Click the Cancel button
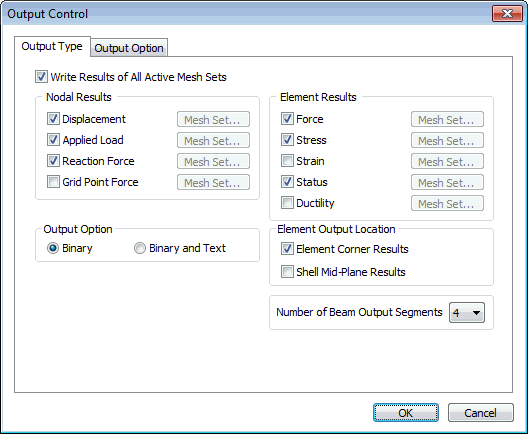 [x=481, y=412]
